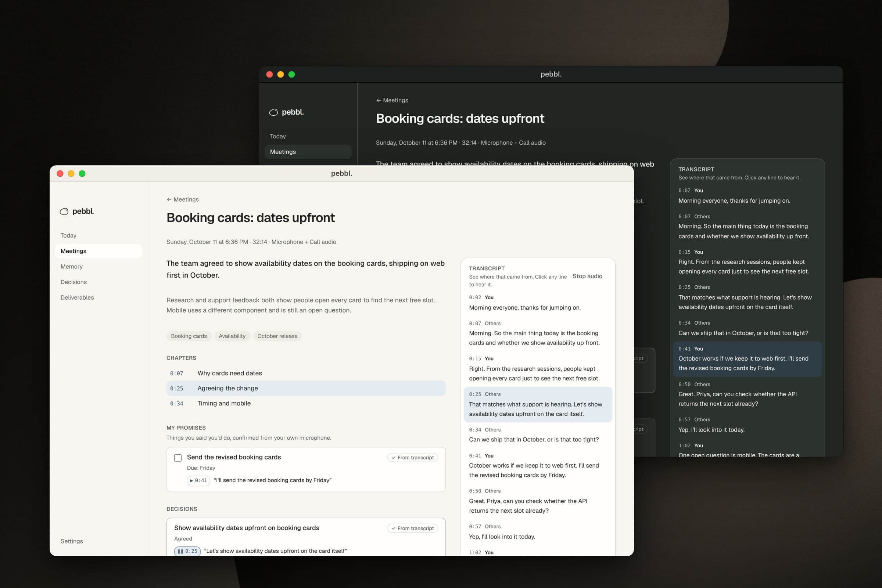Click the 'Show availability dates upfront on booking cards' decision title

pos(247,528)
